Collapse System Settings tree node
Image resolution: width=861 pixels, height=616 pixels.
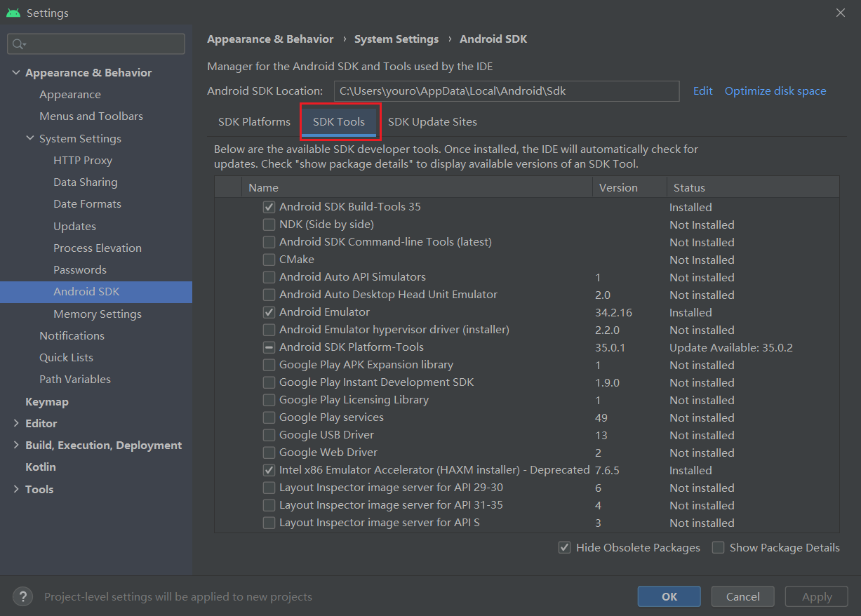click(30, 138)
